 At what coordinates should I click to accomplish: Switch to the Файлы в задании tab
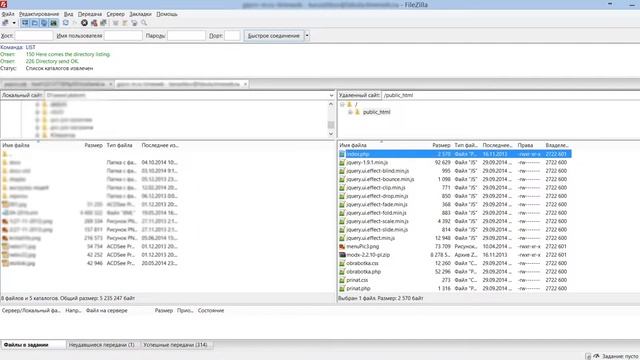(33, 345)
